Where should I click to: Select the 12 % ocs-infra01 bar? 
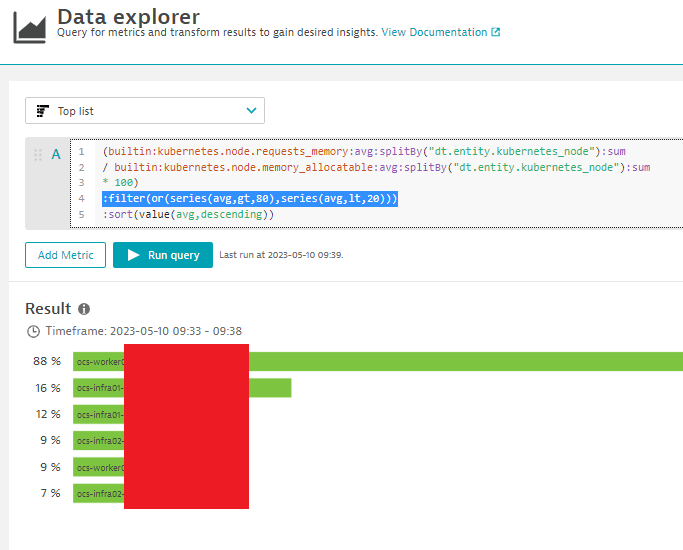click(98, 414)
